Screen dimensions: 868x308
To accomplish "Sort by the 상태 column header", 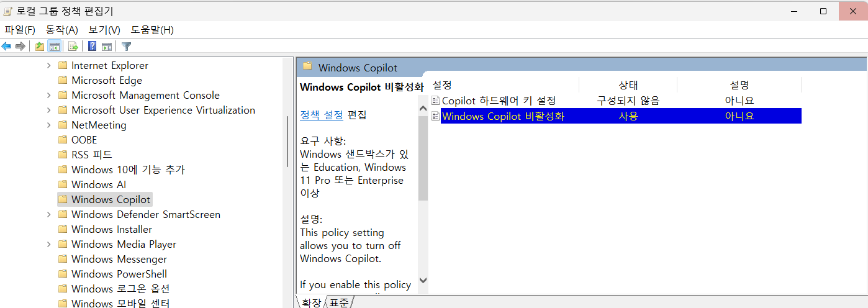I will click(x=628, y=85).
